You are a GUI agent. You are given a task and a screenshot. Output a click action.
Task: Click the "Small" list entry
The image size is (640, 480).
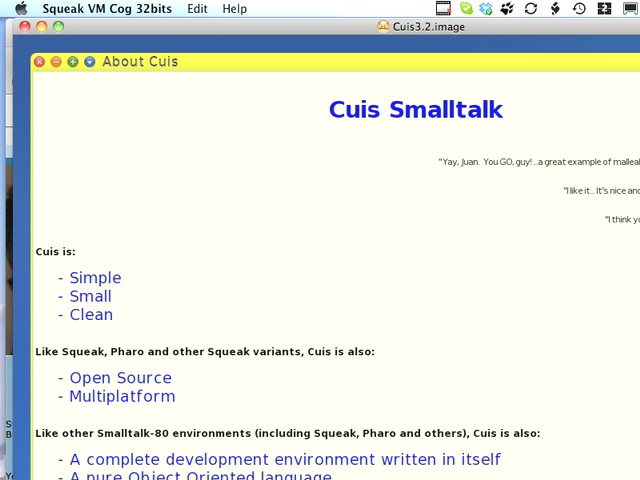[x=90, y=296]
